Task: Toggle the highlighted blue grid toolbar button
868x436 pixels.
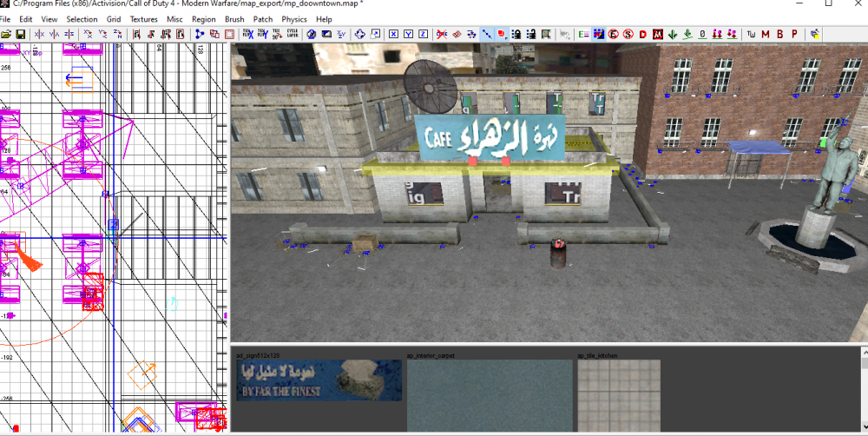Action: pyautogui.click(x=597, y=34)
